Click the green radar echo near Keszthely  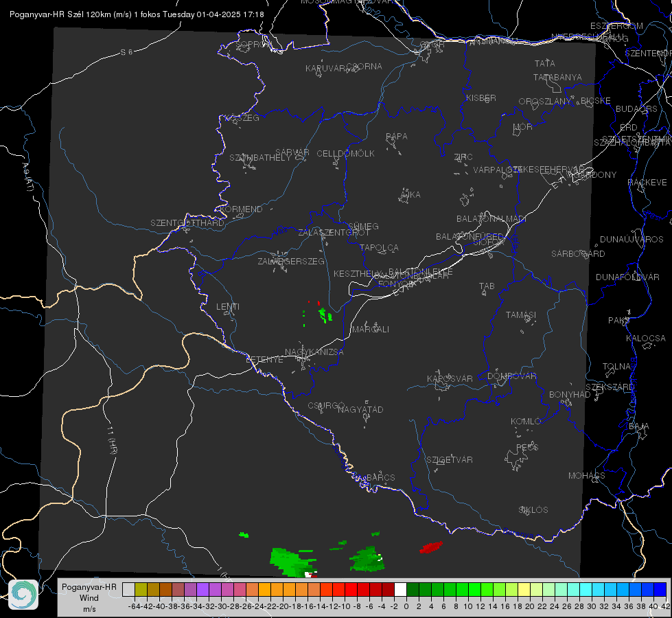pos(325,316)
